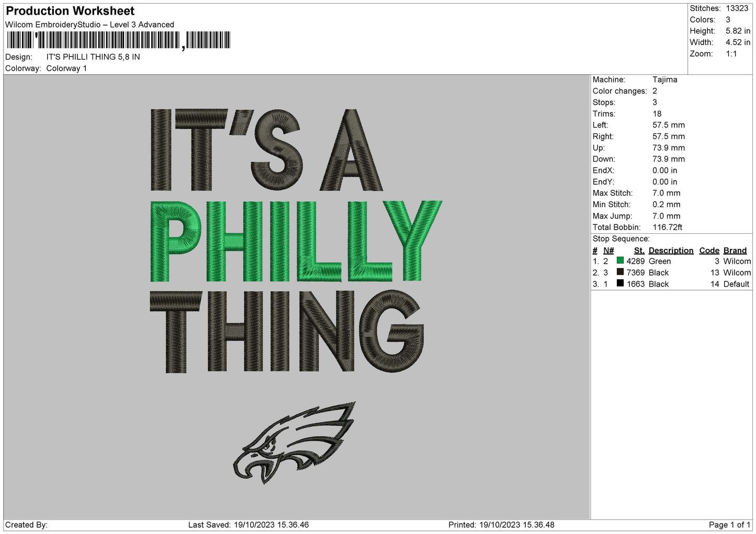The width and height of the screenshot is (756, 534).
Task: Click the N# column header
Action: pos(608,251)
